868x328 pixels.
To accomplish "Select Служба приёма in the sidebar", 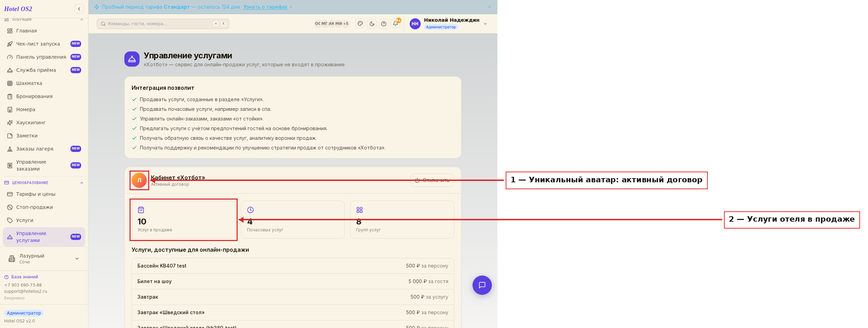I will [44, 70].
